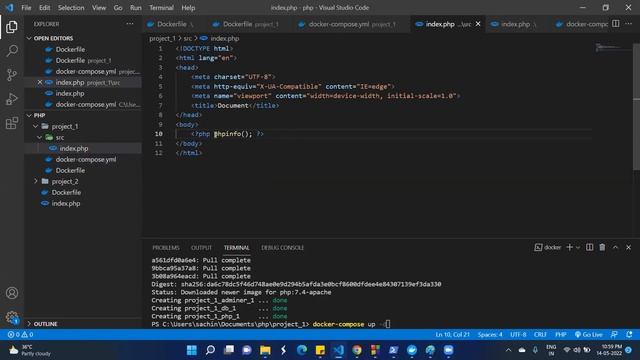This screenshot has width=640, height=360.
Task: Open the Extensions view
Action: (12, 123)
